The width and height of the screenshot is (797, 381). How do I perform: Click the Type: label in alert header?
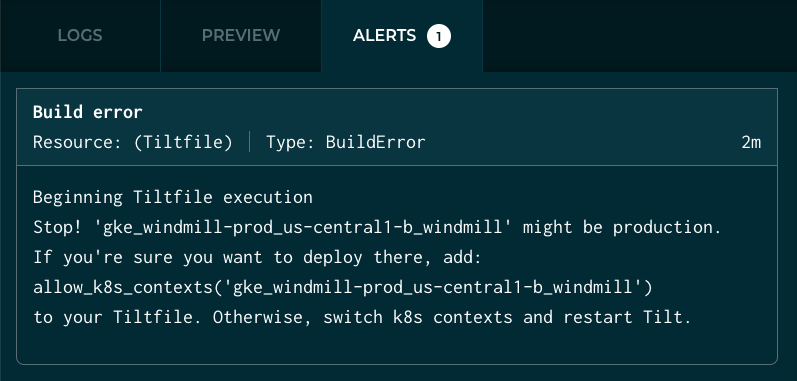[x=291, y=142]
